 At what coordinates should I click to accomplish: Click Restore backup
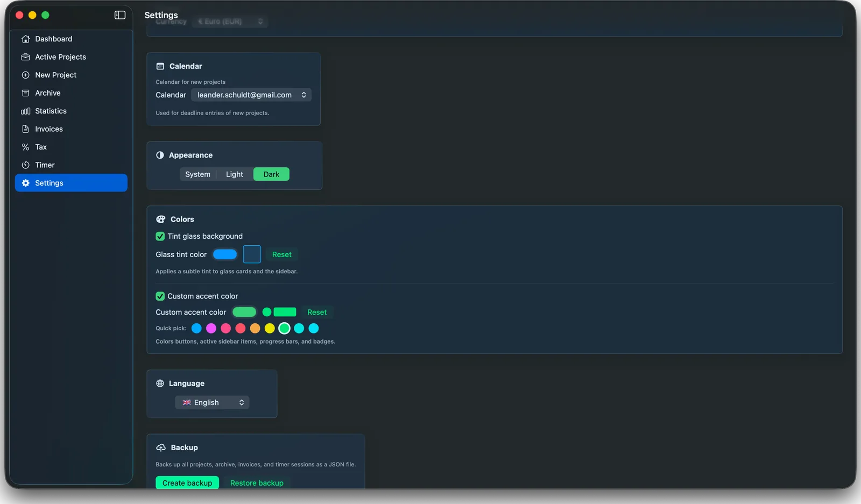click(257, 483)
